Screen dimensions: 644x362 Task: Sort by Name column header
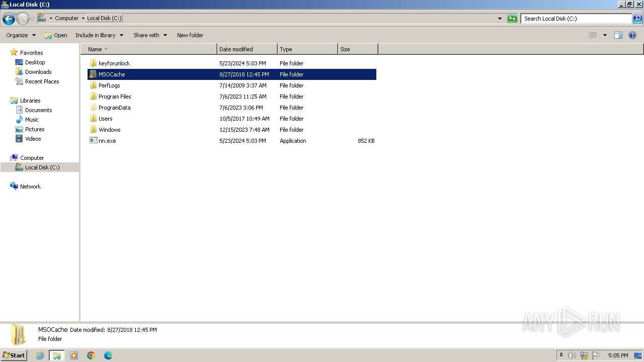(x=149, y=49)
